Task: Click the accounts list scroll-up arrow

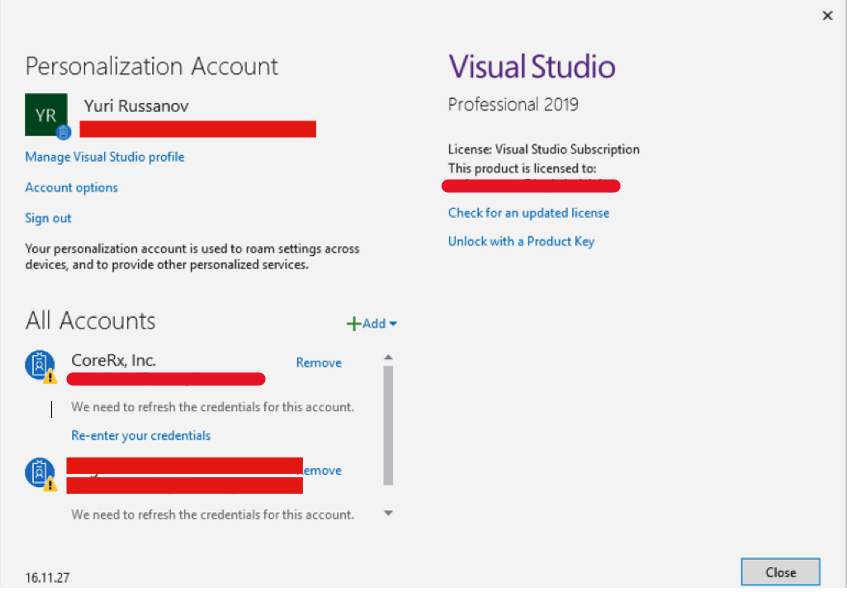Action: pyautogui.click(x=388, y=357)
